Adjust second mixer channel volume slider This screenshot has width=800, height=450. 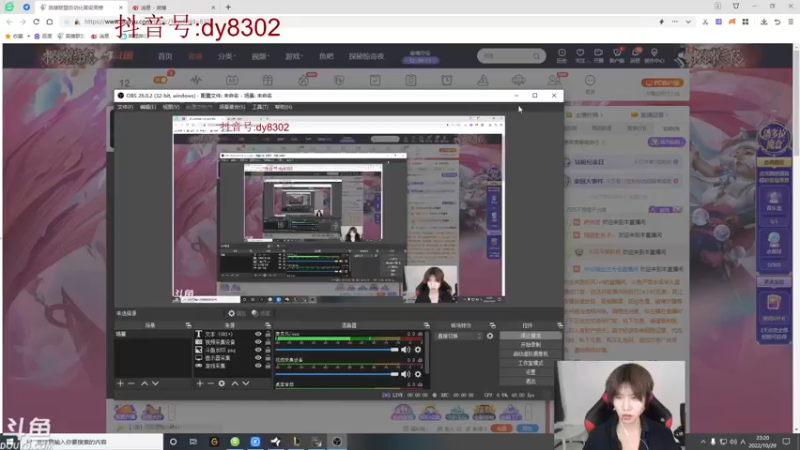[x=337, y=374]
